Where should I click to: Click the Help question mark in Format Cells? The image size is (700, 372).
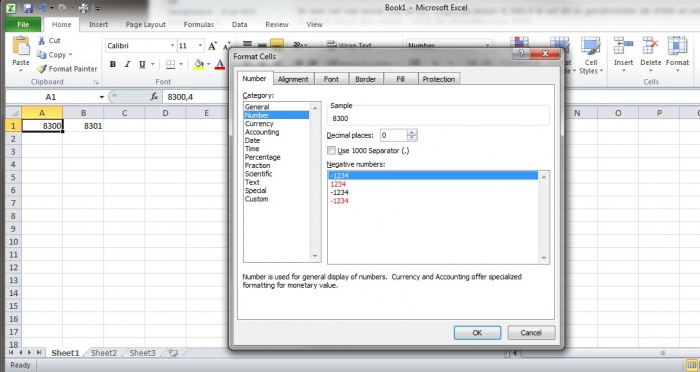(521, 54)
